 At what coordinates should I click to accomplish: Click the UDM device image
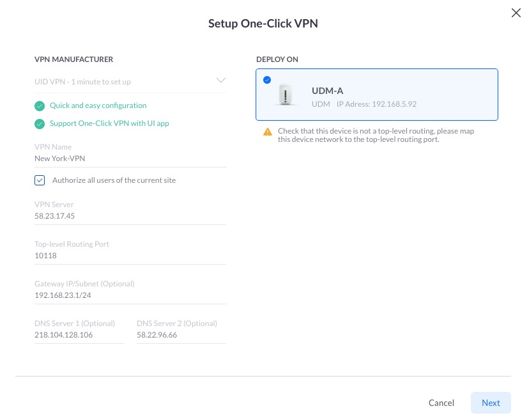pos(286,95)
